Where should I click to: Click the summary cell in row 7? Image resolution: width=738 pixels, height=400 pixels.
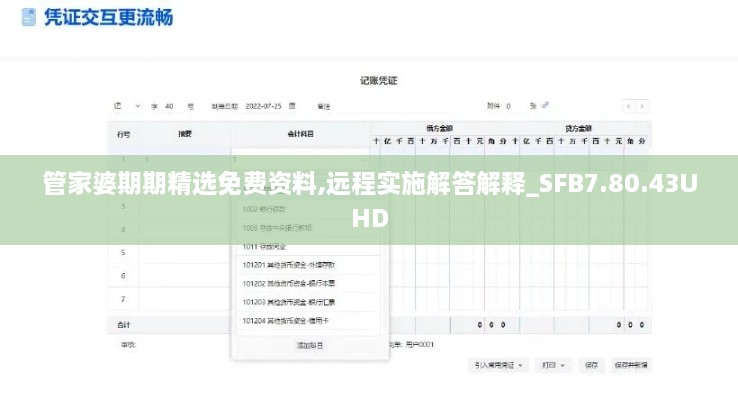(185, 299)
